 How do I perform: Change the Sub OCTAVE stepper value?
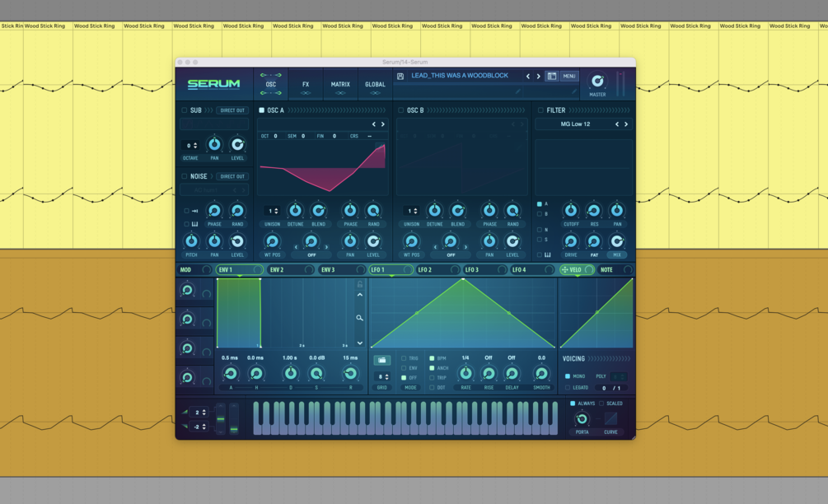pos(189,146)
